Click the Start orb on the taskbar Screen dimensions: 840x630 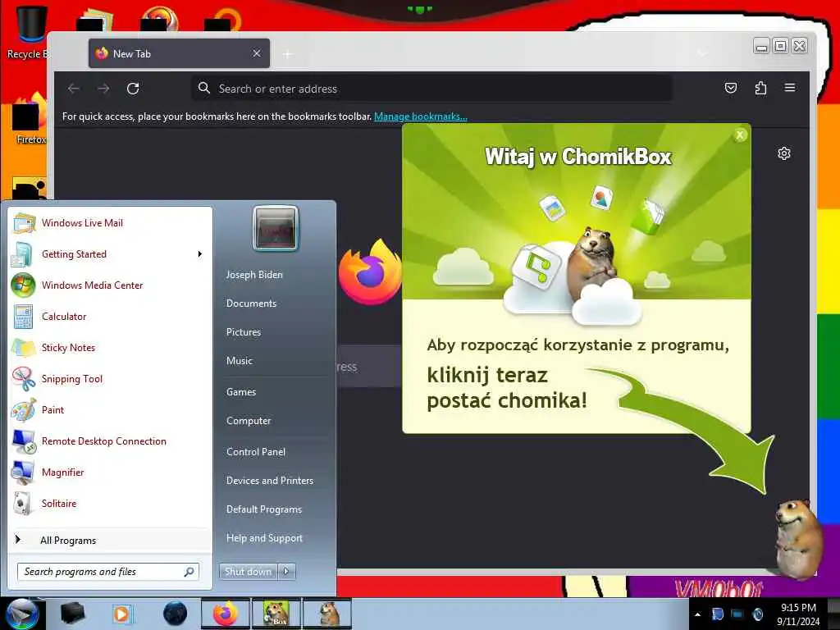pyautogui.click(x=22, y=614)
